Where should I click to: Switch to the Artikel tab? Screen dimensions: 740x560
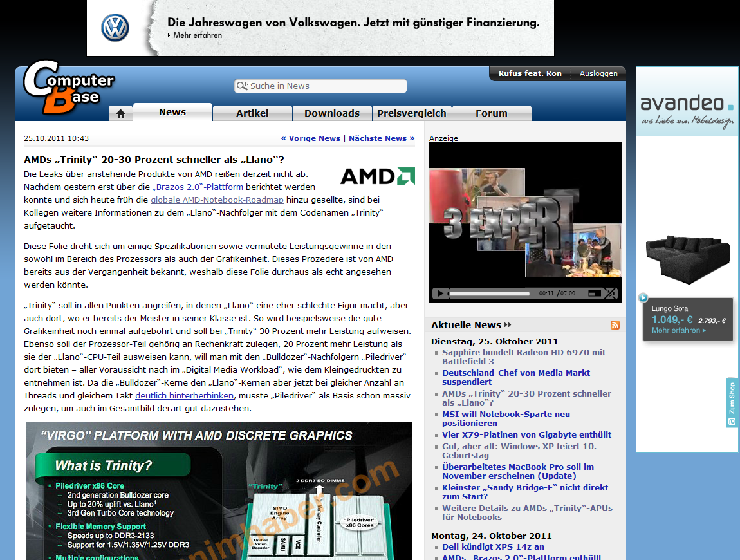(252, 113)
